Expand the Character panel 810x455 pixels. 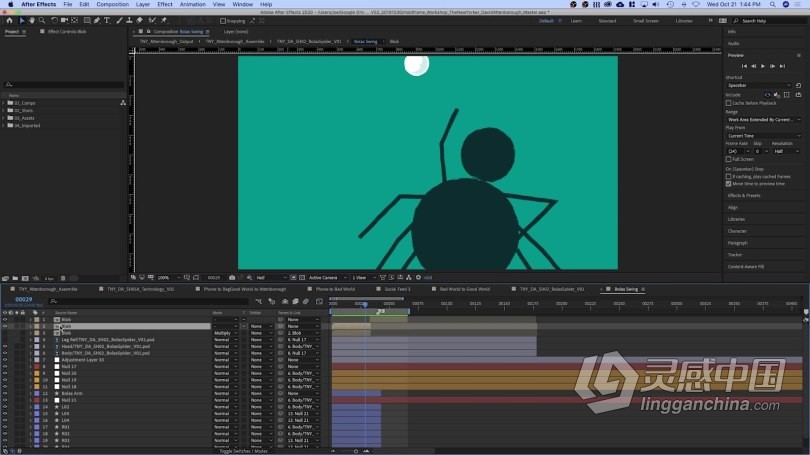(x=737, y=231)
